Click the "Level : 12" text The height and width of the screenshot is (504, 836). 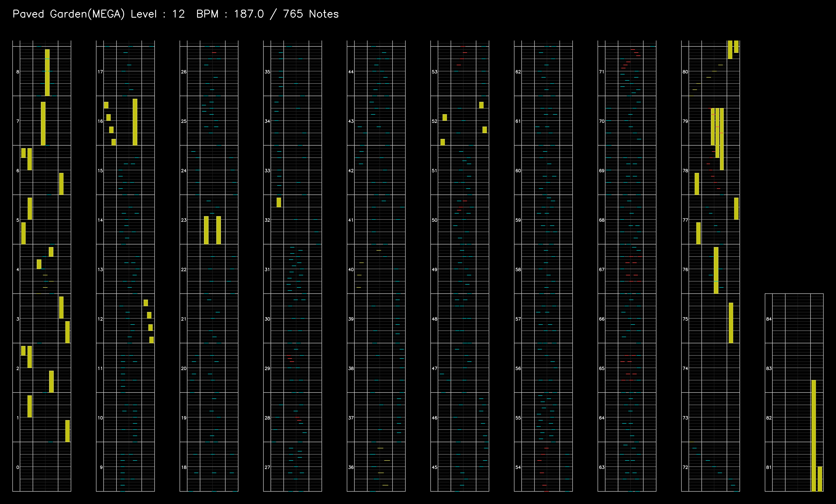coord(158,14)
